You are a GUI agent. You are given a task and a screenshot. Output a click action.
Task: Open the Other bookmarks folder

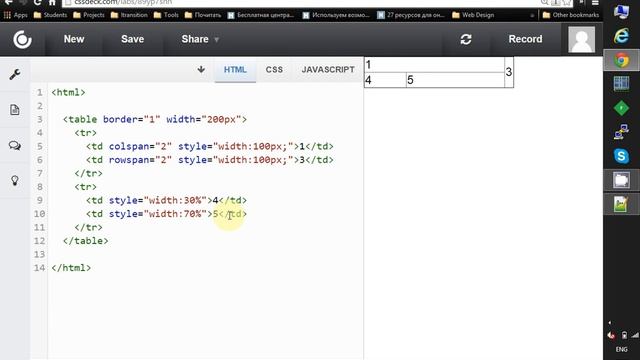point(571,15)
